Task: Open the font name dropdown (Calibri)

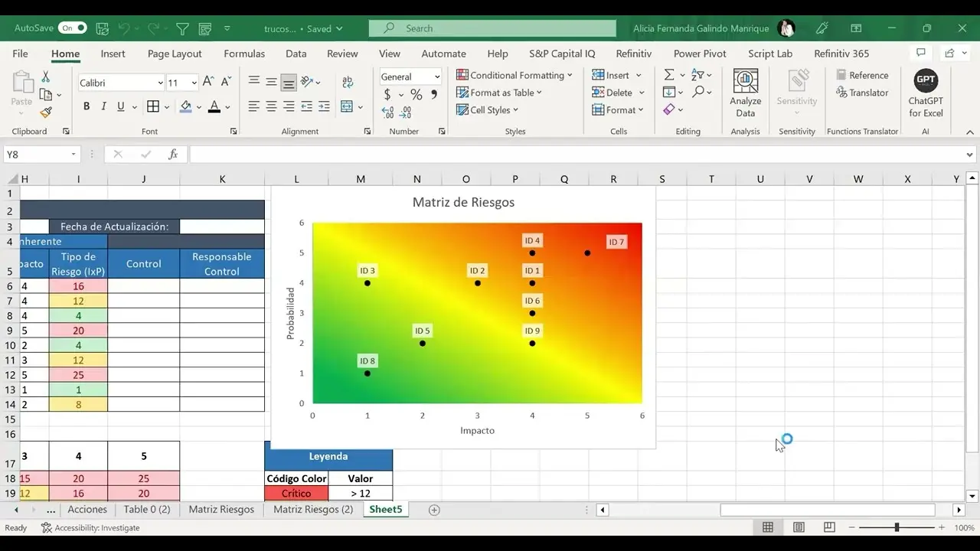Action: pyautogui.click(x=160, y=83)
